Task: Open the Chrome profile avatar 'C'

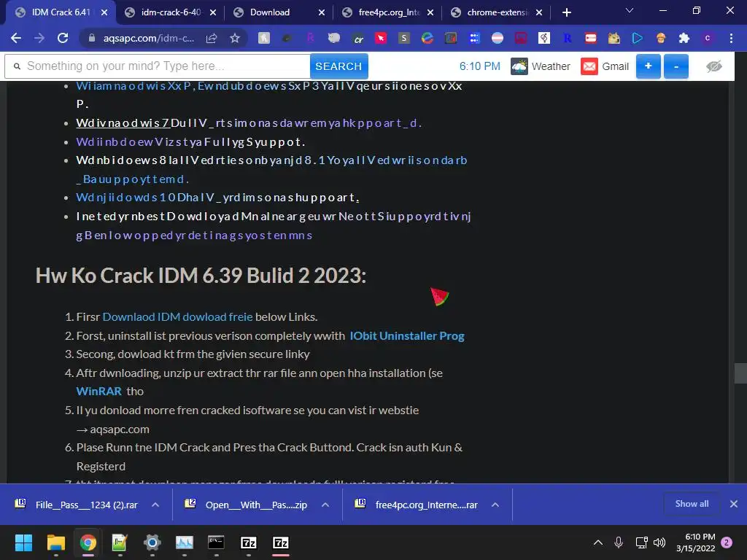Action: (708, 38)
